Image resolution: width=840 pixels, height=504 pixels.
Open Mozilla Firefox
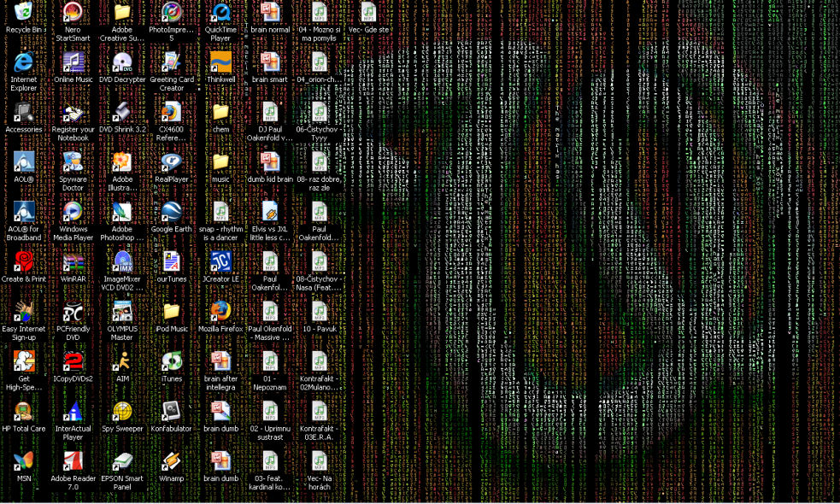(220, 311)
